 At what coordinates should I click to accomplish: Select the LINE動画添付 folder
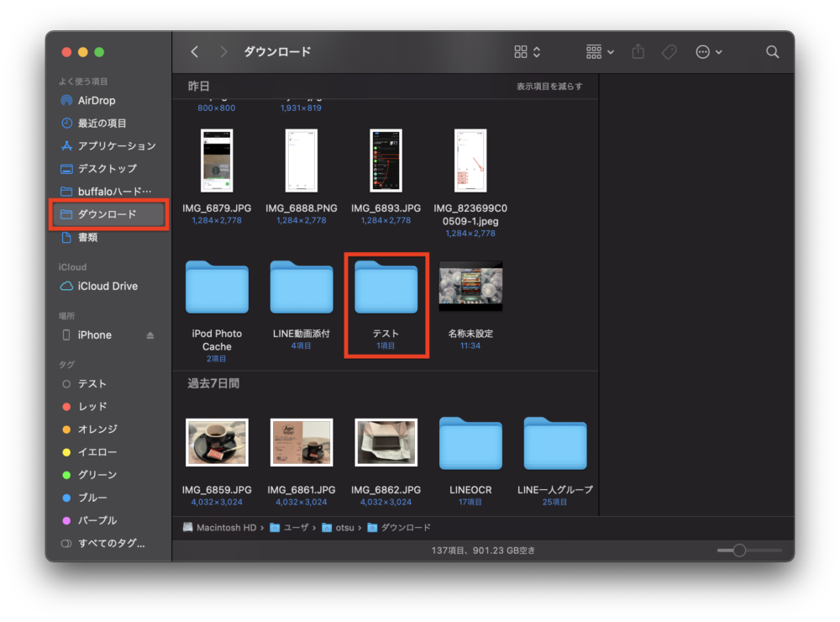(x=301, y=287)
